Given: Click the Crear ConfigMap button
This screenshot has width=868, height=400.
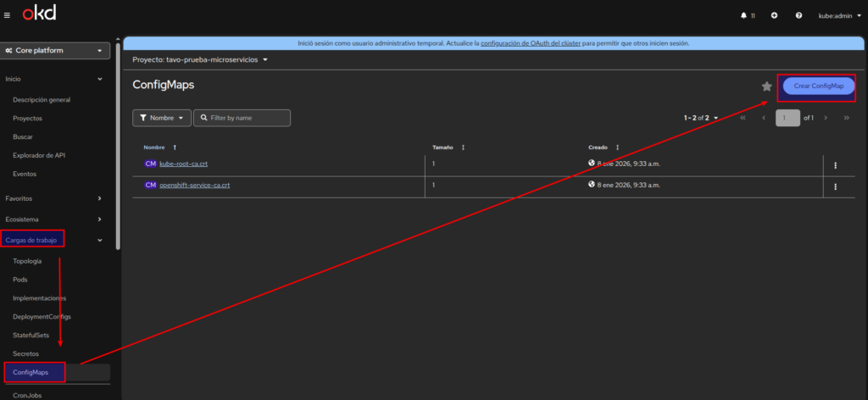Looking at the screenshot, I should 818,86.
